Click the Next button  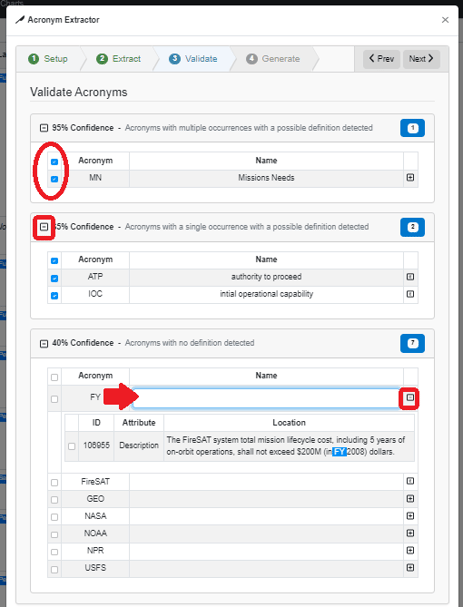pos(421,59)
